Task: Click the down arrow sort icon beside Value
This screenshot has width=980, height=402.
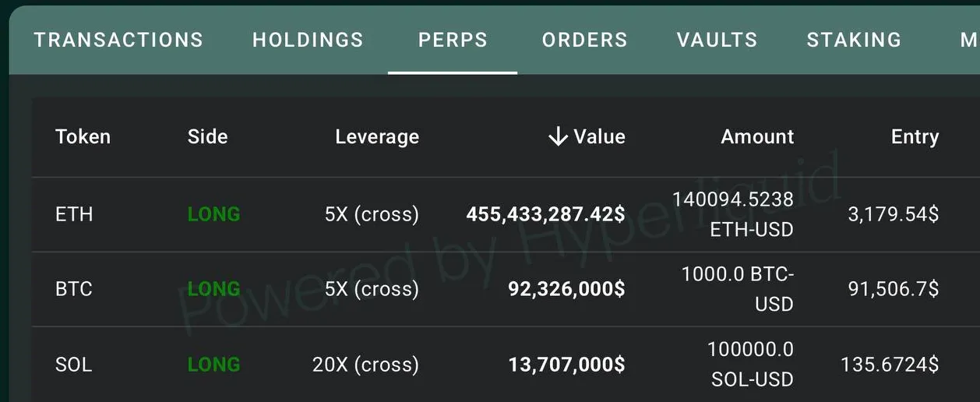Action: pos(558,137)
